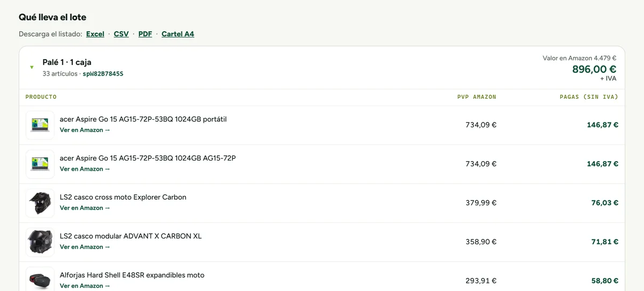Click the 896,00 € pallet price
Image resolution: width=644 pixels, height=291 pixels.
(594, 69)
